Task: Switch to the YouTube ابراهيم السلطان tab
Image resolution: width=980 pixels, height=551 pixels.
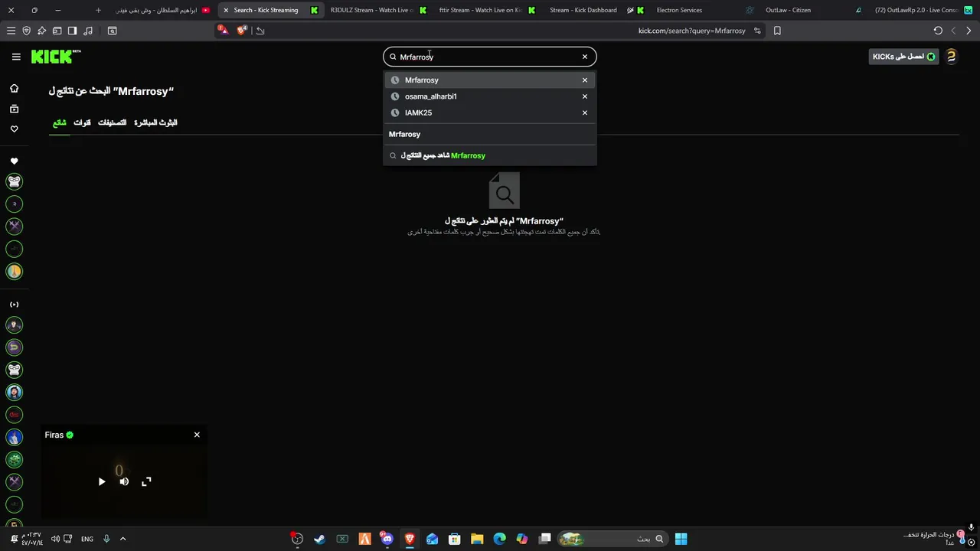Action: click(x=162, y=10)
